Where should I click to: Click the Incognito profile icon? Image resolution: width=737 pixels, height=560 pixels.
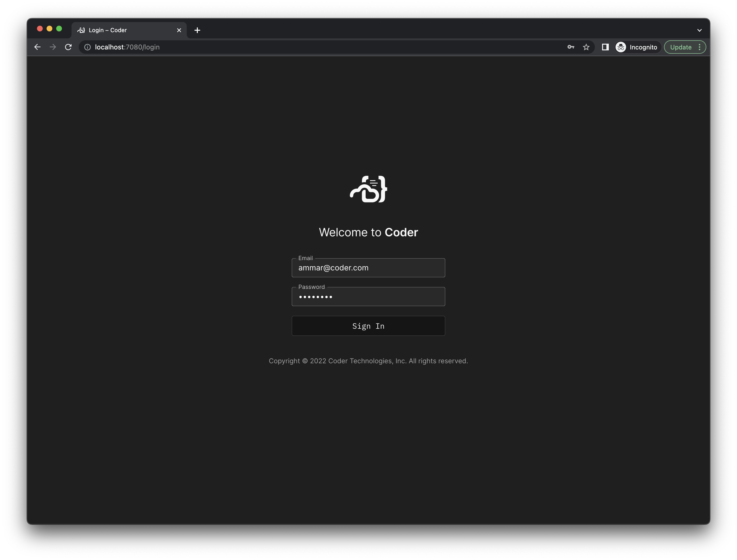(x=621, y=47)
